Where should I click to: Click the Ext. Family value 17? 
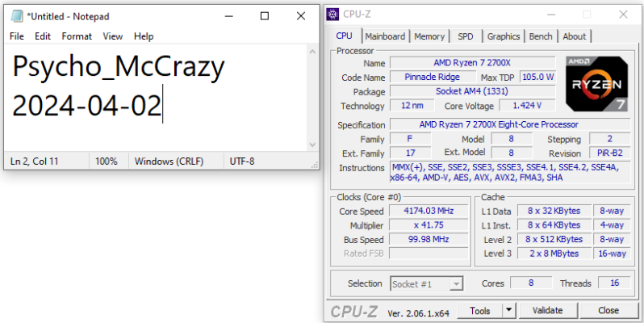coord(410,153)
